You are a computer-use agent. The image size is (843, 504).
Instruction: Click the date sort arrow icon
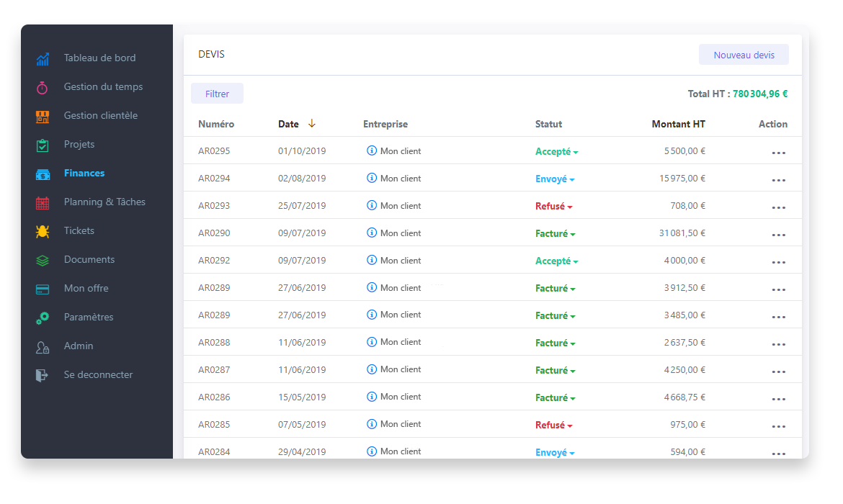[312, 124]
